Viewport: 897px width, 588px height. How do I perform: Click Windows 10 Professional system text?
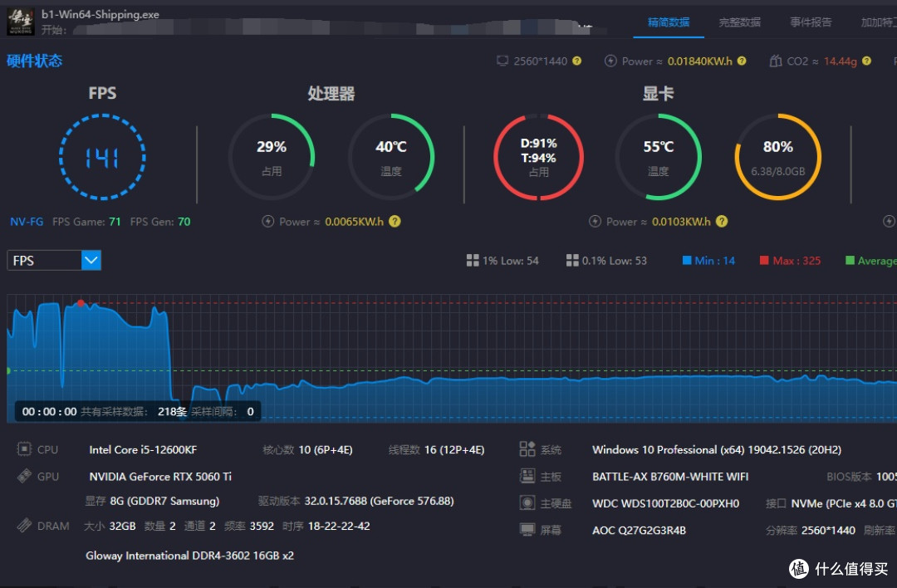[x=717, y=449]
